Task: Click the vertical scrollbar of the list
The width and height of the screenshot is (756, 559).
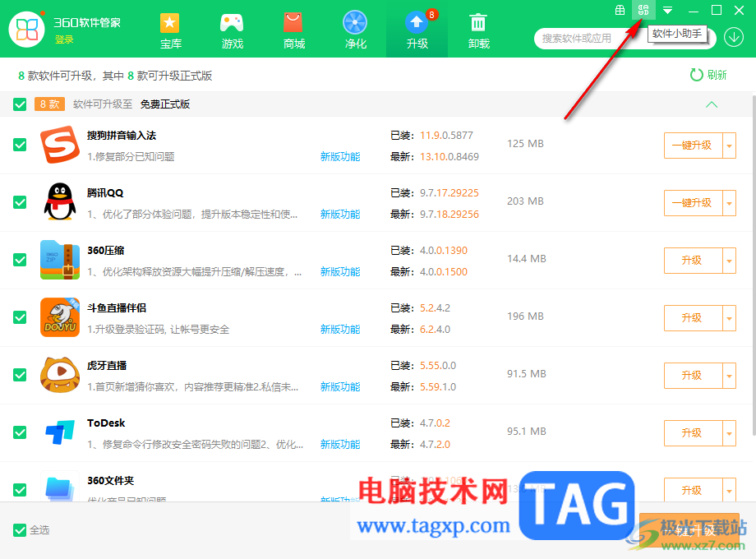Action: 753,266
